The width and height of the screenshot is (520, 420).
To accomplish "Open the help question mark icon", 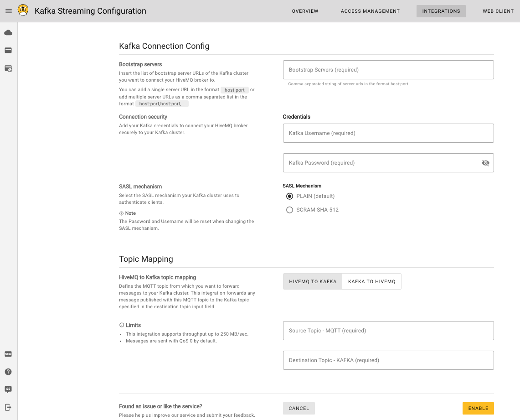I will point(8,372).
